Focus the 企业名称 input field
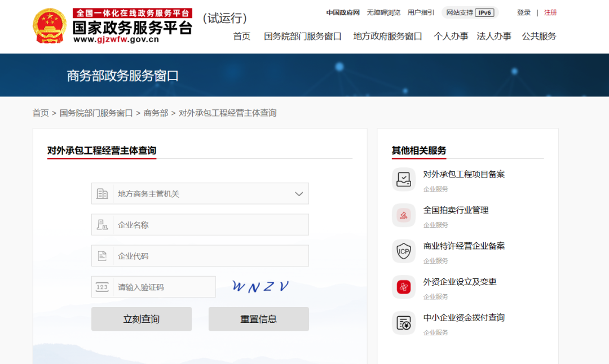Screen dimensions: 609x364 pos(210,225)
